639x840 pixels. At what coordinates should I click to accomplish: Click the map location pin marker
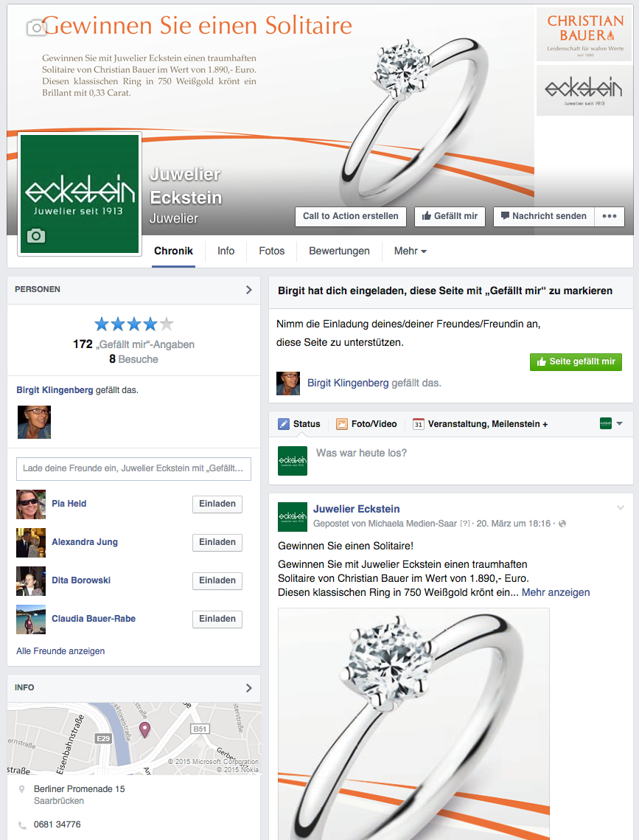(145, 729)
